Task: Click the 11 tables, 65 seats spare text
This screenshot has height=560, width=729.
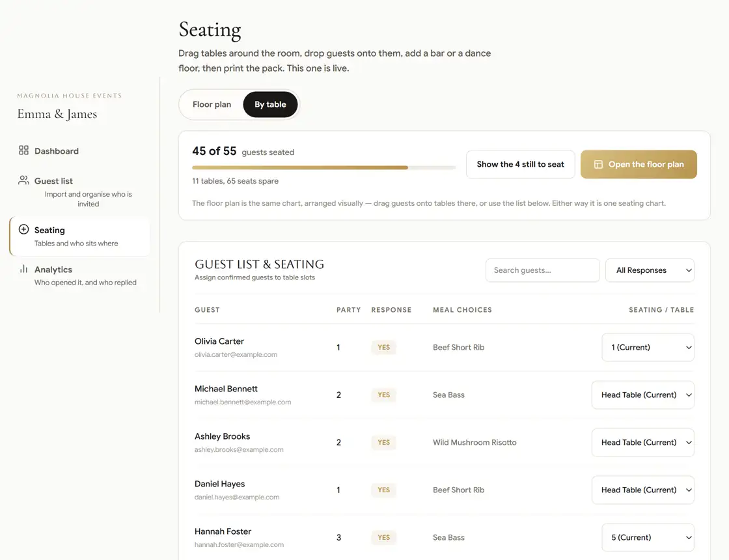Action: pyautogui.click(x=235, y=181)
